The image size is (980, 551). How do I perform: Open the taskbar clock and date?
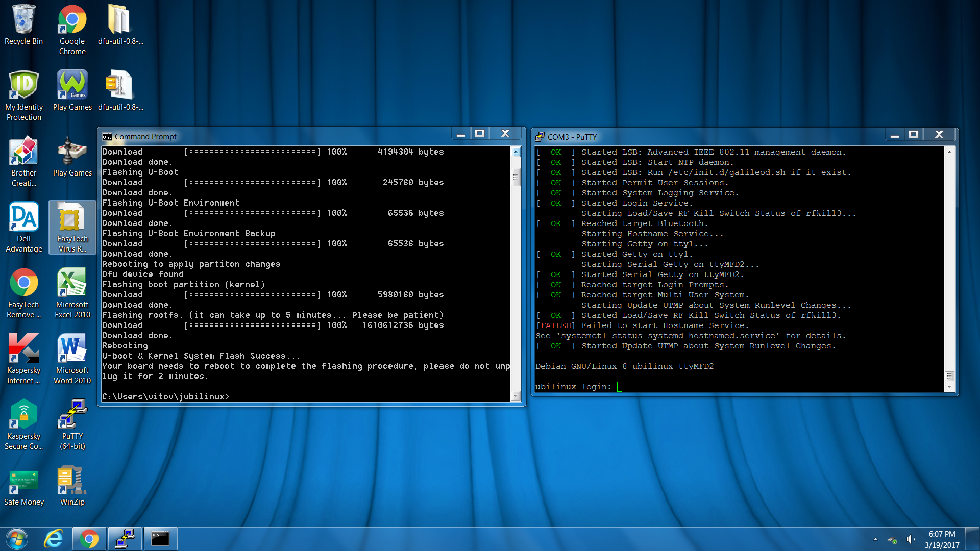(942, 539)
